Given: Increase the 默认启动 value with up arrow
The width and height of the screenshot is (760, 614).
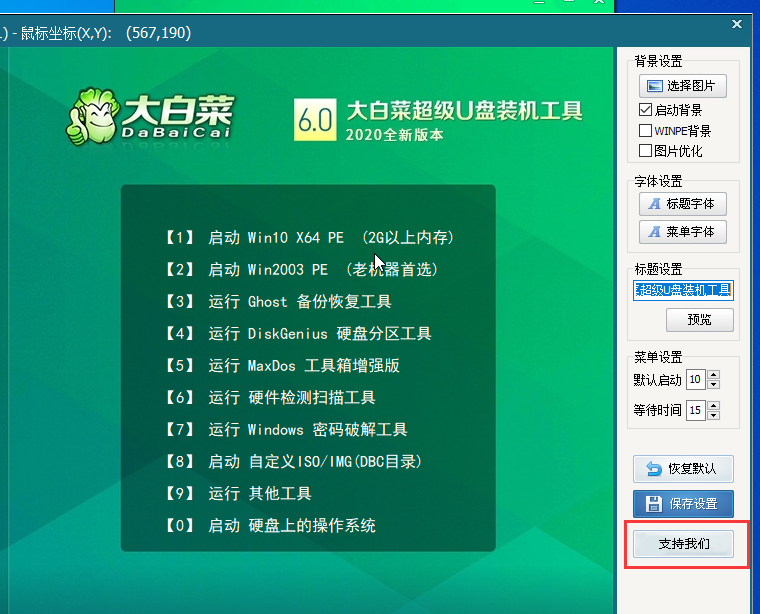Looking at the screenshot, I should coord(713,375).
